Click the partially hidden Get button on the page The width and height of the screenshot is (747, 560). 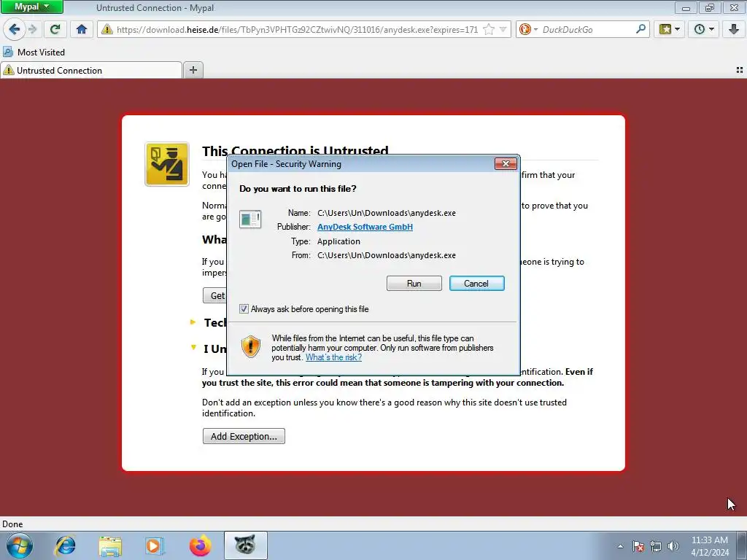point(215,295)
